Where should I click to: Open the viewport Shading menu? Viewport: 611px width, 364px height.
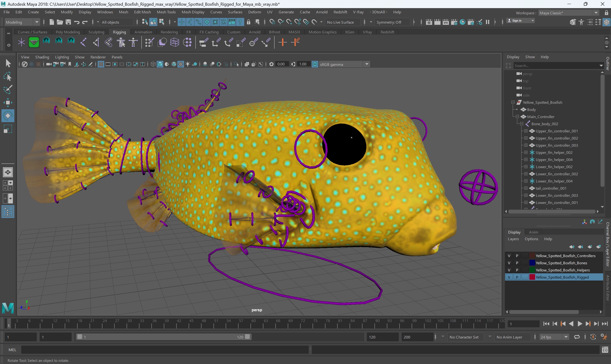[42, 57]
